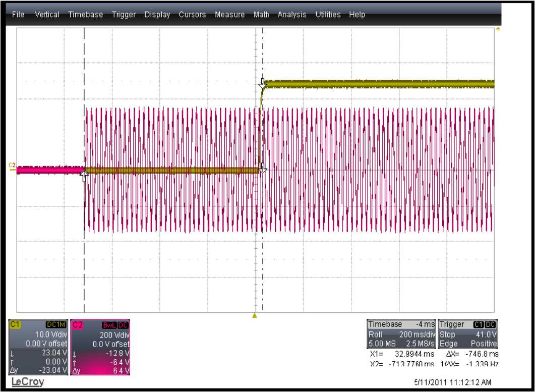Viewport: 535px width, 392px height.
Task: Click the C2 ground level marker at left edge
Action: click(x=12, y=165)
